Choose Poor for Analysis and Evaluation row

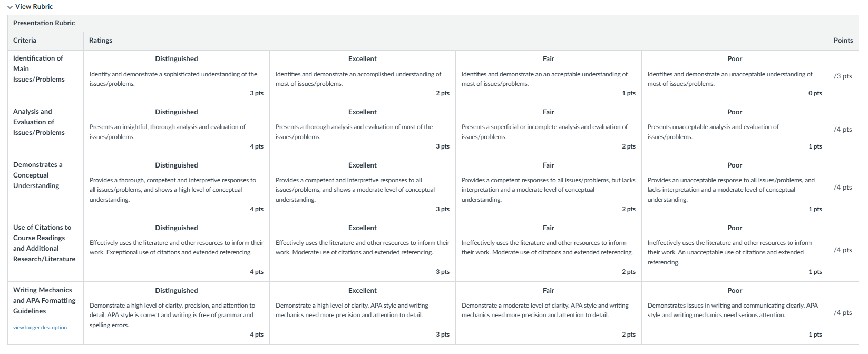click(x=735, y=130)
